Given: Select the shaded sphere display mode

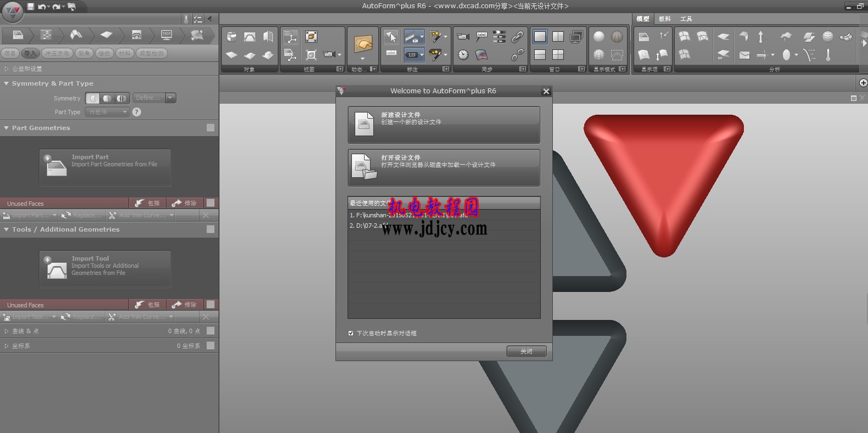Looking at the screenshot, I should tap(599, 37).
